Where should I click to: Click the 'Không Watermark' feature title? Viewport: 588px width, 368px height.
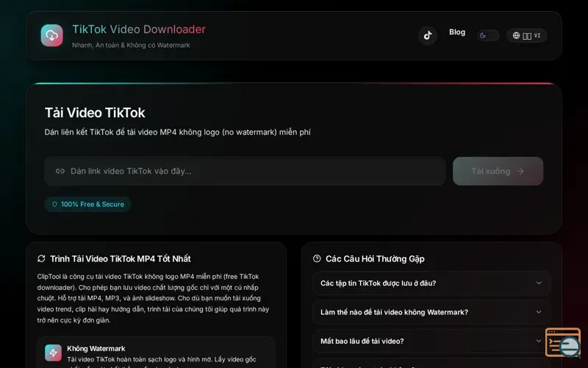(x=96, y=348)
